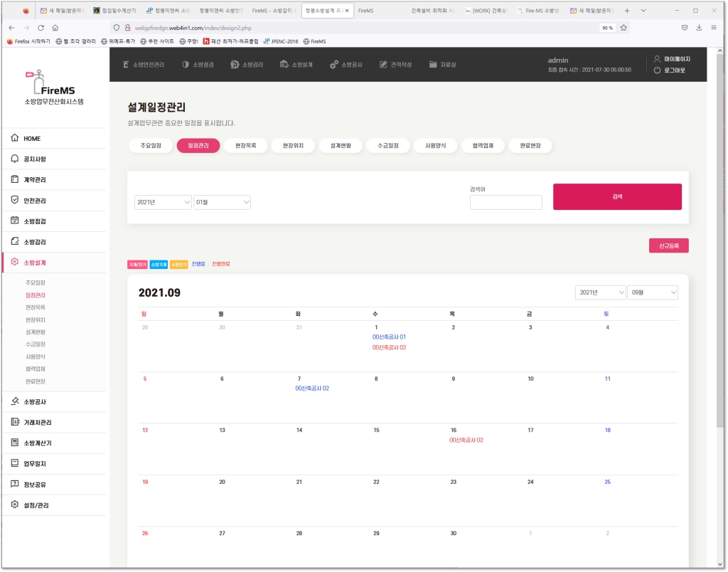Click the power icon beside 로그아웃
The width and height of the screenshot is (728, 572).
tap(657, 70)
